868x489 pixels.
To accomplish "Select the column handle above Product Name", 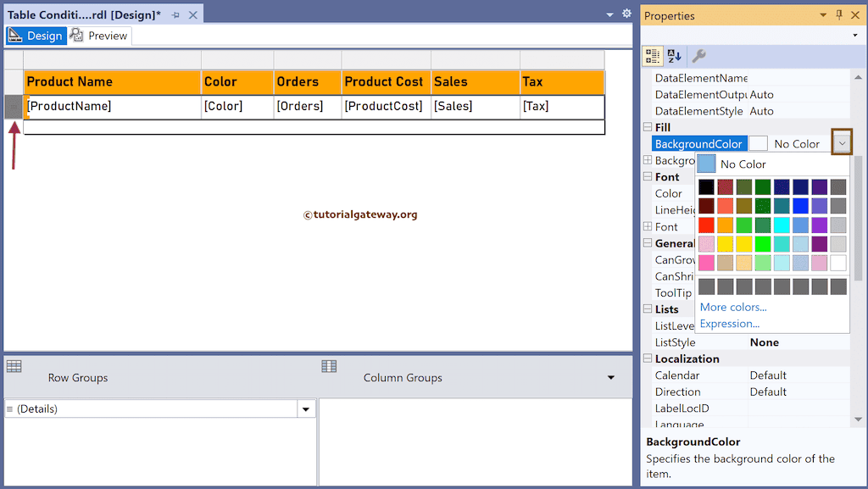I will click(x=113, y=59).
